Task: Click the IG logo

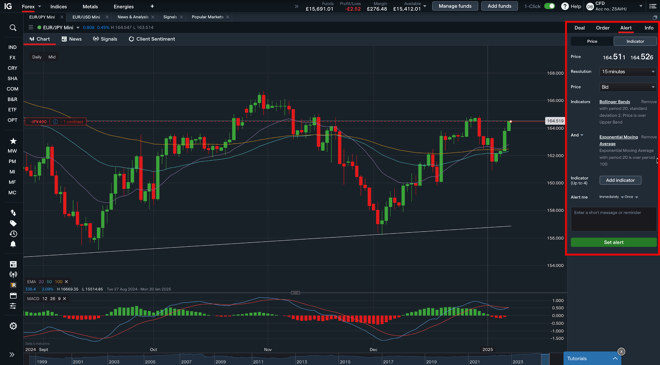Action: [8, 6]
